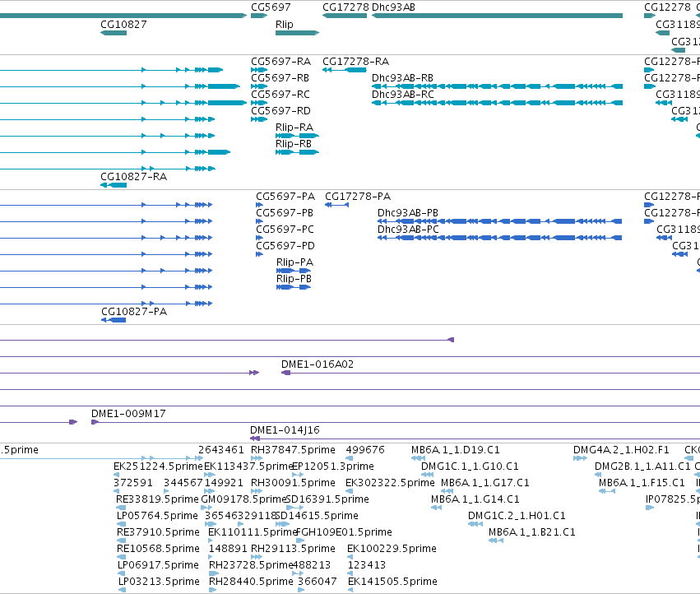Click protein label CG17278-PA
700x594 pixels.
[358, 197]
